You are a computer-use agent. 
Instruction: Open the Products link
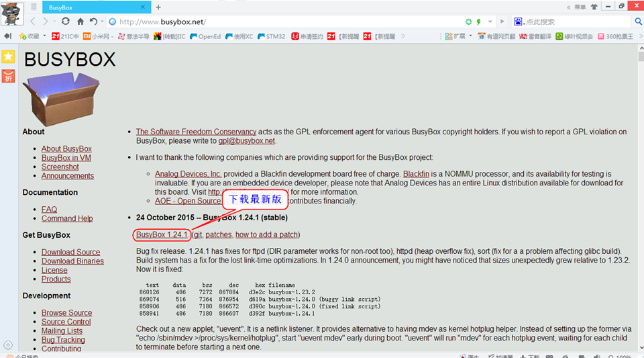(x=56, y=279)
